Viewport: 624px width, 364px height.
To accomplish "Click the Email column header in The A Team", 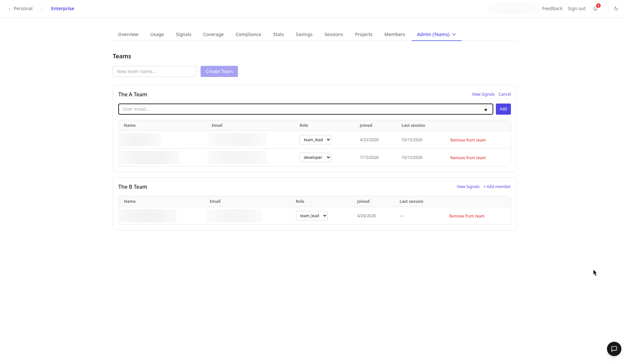I will [x=217, y=125].
